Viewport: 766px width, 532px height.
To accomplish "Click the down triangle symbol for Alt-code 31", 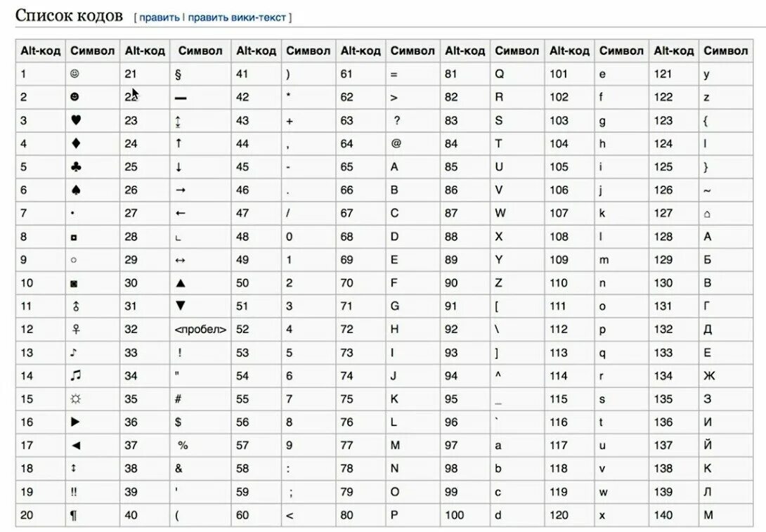I will click(x=181, y=306).
